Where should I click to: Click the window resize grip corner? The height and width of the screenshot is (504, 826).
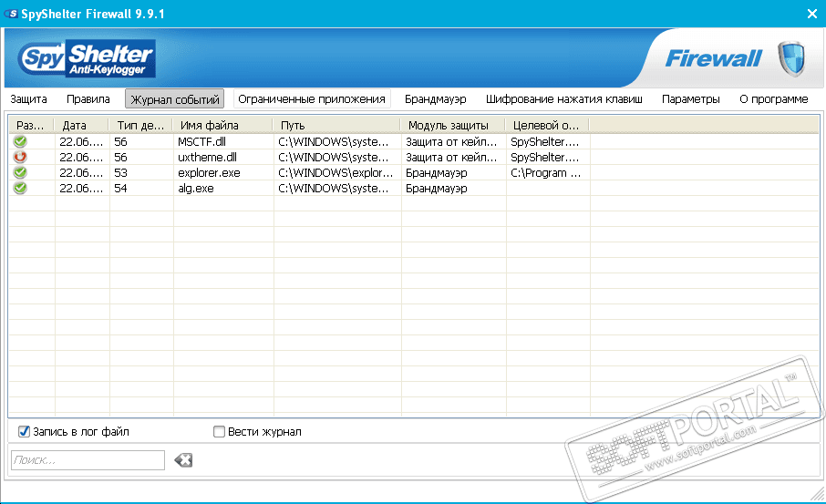pyautogui.click(x=818, y=494)
